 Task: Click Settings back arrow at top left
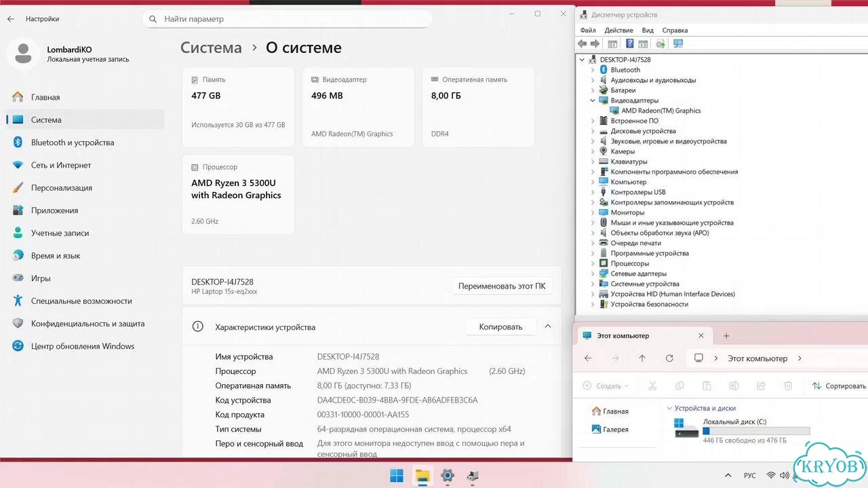pyautogui.click(x=11, y=19)
